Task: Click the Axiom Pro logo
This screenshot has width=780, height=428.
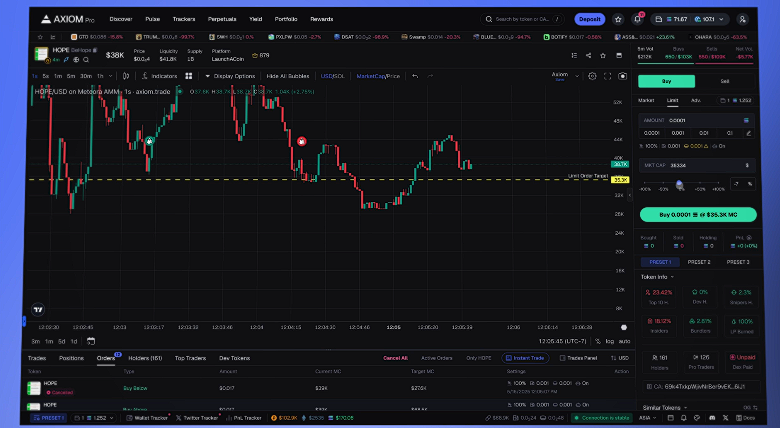Action: (68, 19)
